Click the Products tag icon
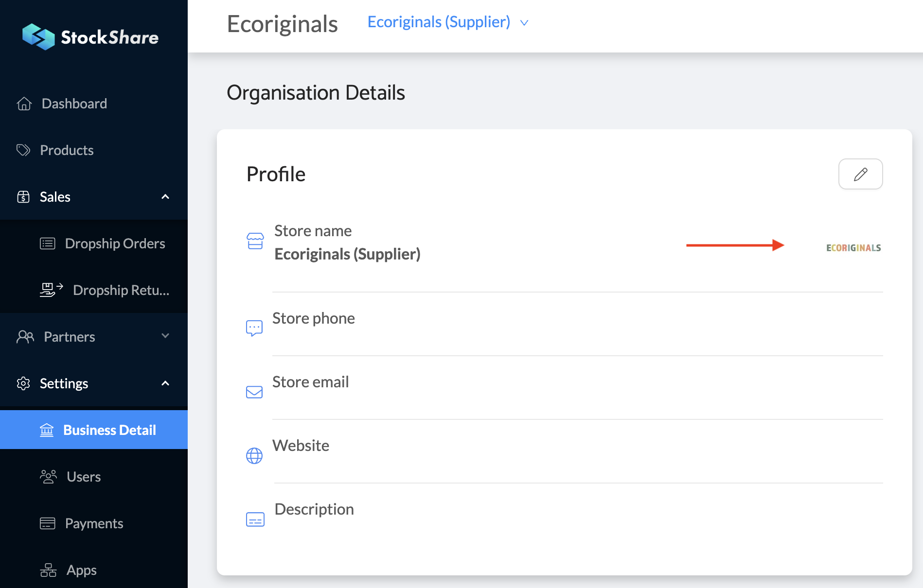 [x=23, y=150]
